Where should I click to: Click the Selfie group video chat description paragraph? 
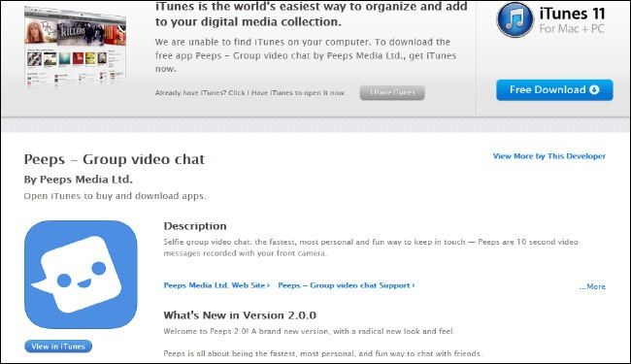(371, 248)
